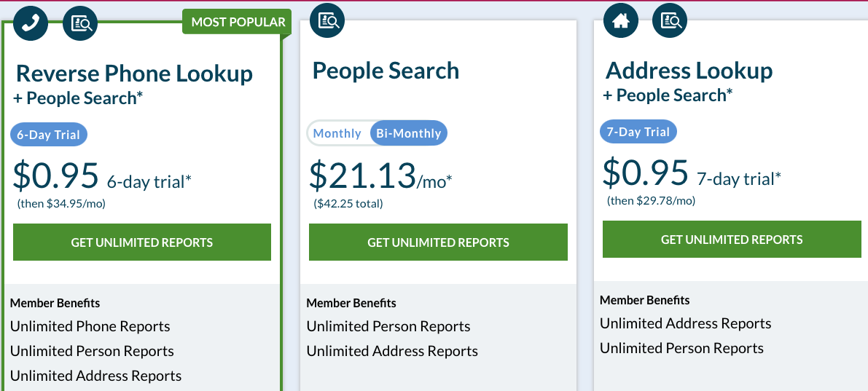Click the $0.95 6-day trial price

tap(103, 175)
